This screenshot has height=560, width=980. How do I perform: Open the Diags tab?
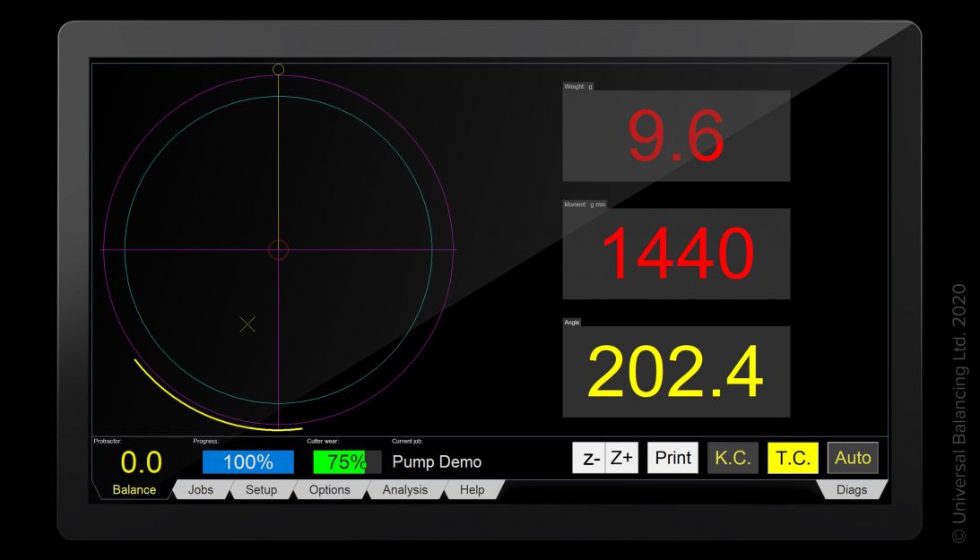[851, 490]
